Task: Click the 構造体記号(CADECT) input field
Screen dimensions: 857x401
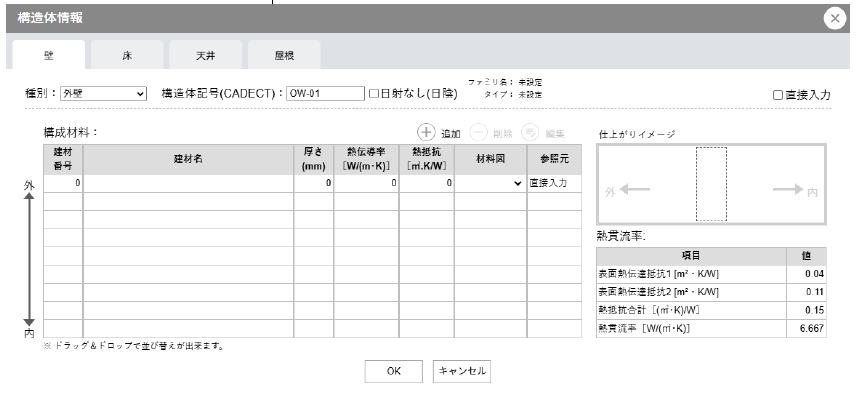Action: coord(325,94)
